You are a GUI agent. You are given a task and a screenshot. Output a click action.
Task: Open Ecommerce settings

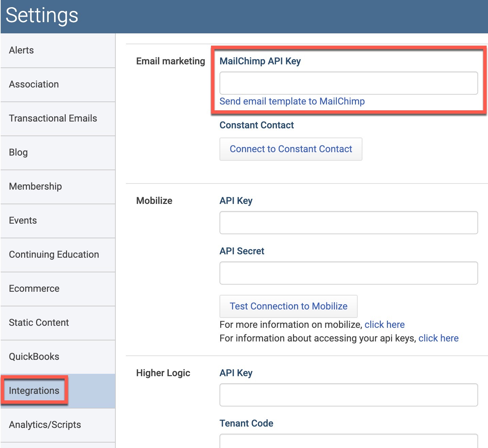click(58, 289)
